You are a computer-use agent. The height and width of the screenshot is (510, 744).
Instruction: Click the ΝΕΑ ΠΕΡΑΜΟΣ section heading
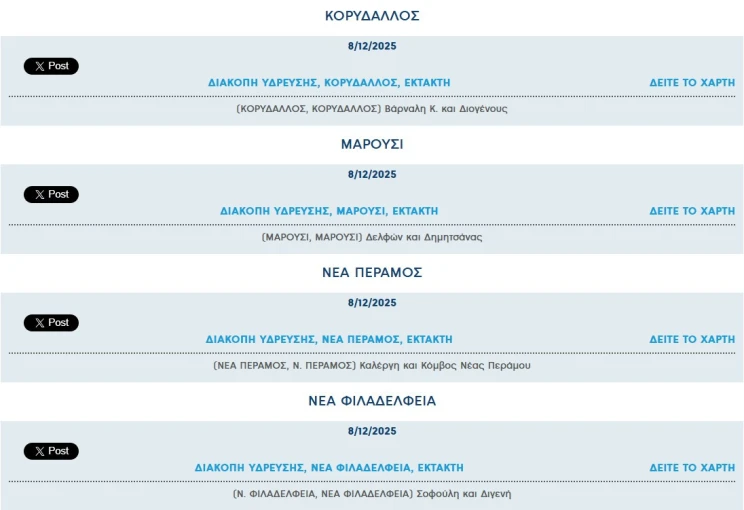click(372, 272)
